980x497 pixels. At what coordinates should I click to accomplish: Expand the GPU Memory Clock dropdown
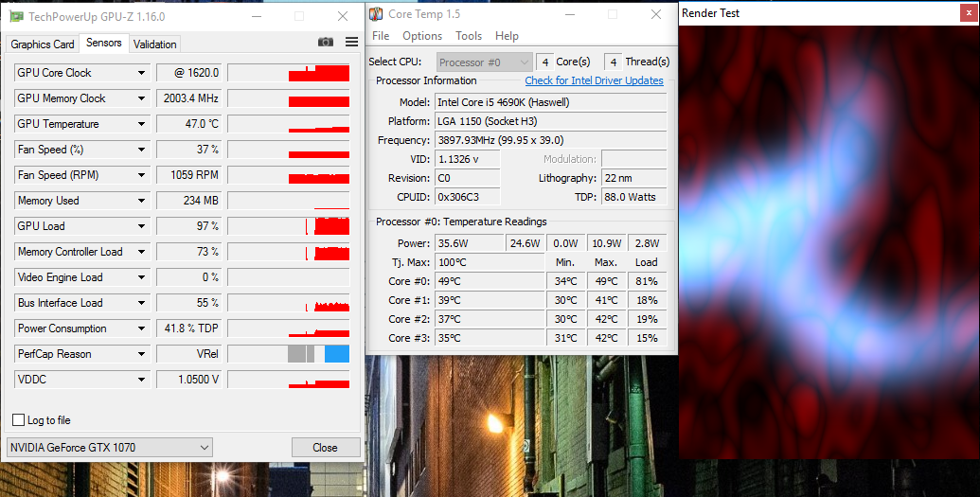(x=141, y=98)
